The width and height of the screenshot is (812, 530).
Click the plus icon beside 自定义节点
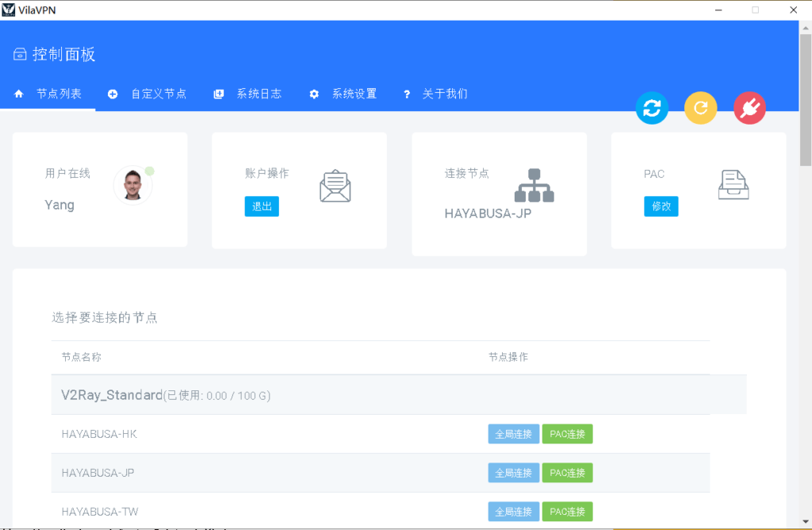coord(113,94)
